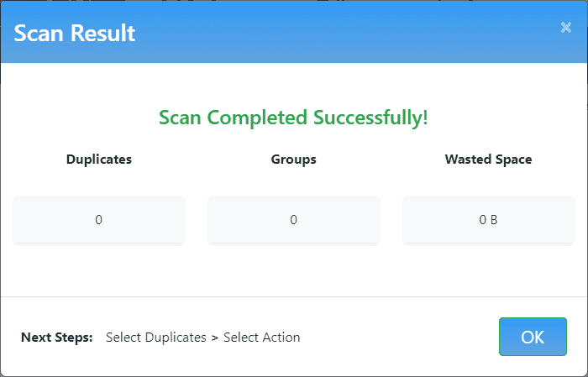Click the "Select Action" step text
The width and height of the screenshot is (588, 377).
click(262, 338)
